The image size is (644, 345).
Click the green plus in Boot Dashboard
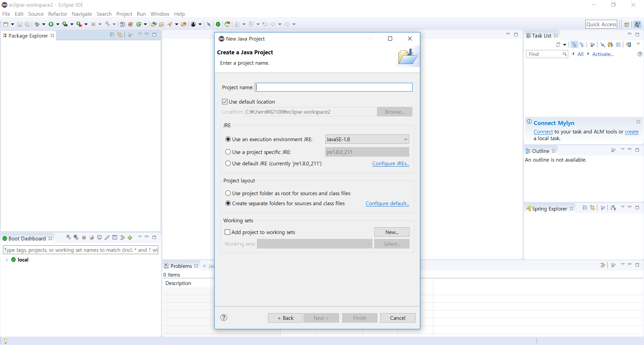[130, 237]
